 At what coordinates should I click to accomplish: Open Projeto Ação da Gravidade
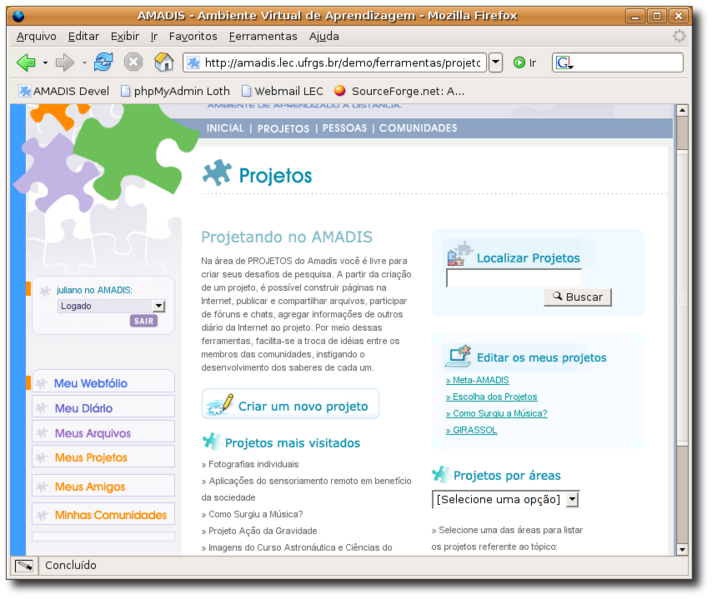point(262,530)
